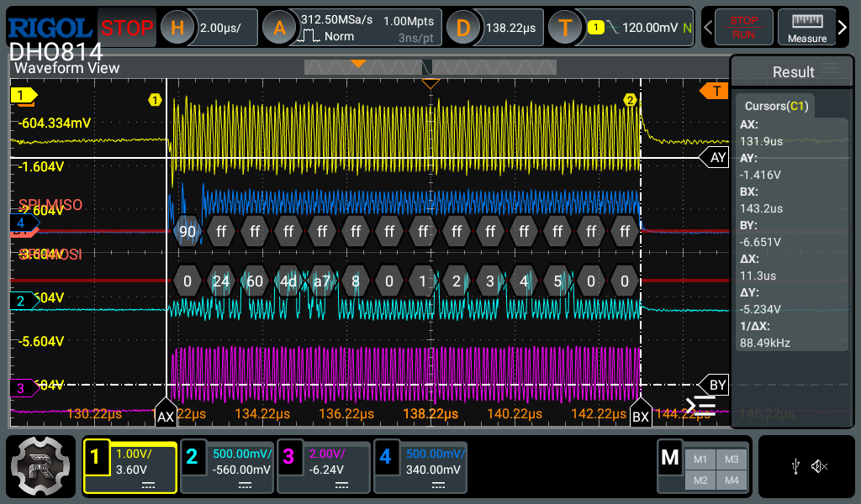Viewport: 861px width, 504px height.
Task: Toggle channel 2 tile at 500.00mV/
Action: 227,467
